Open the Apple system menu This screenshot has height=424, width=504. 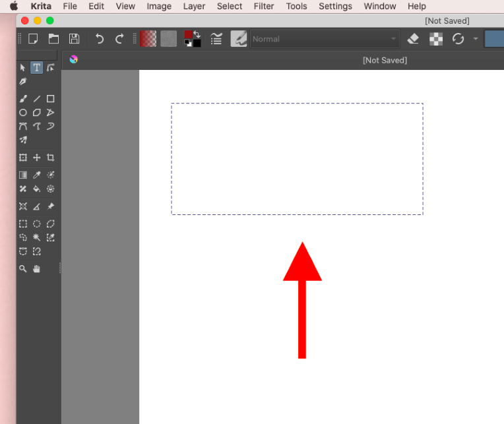coord(14,6)
